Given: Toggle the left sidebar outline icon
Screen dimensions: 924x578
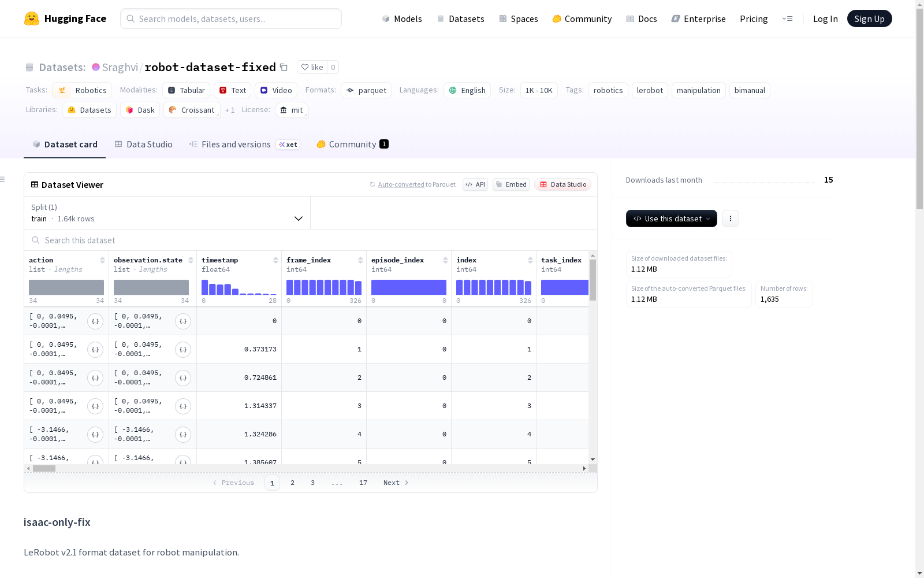Looking at the screenshot, I should 2,179.
